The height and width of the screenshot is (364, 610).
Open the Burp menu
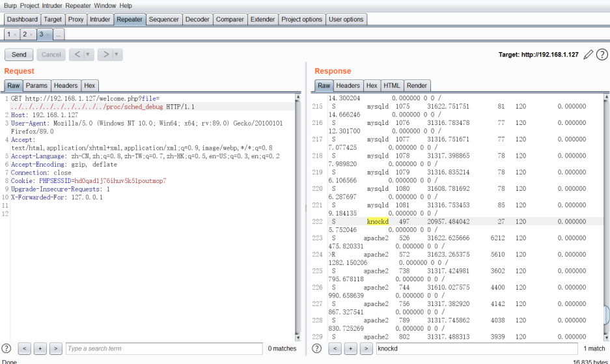point(10,5)
